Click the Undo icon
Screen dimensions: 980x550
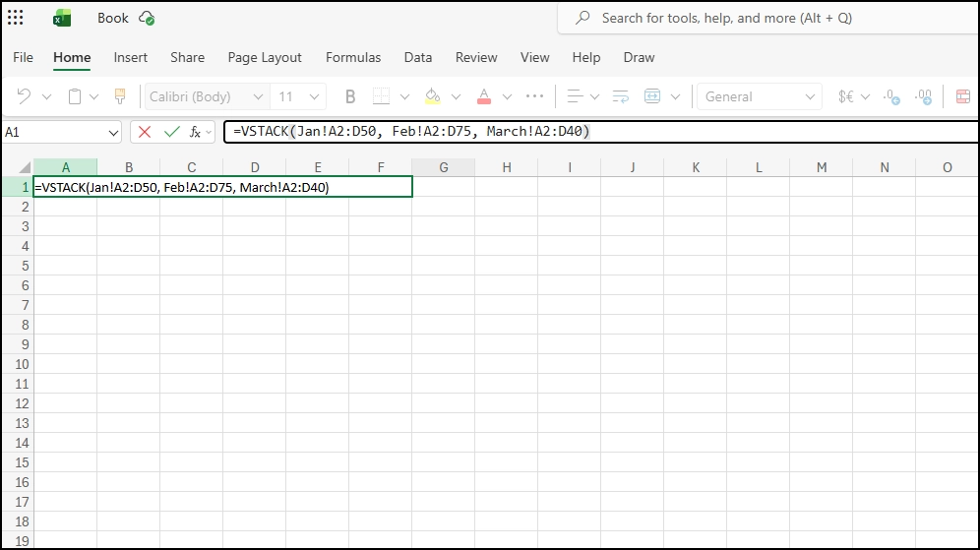click(24, 96)
